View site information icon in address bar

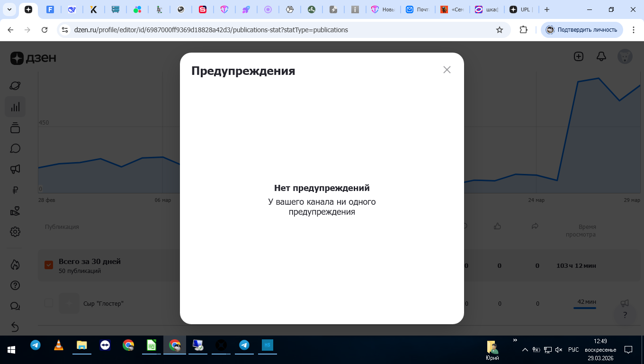tap(65, 30)
